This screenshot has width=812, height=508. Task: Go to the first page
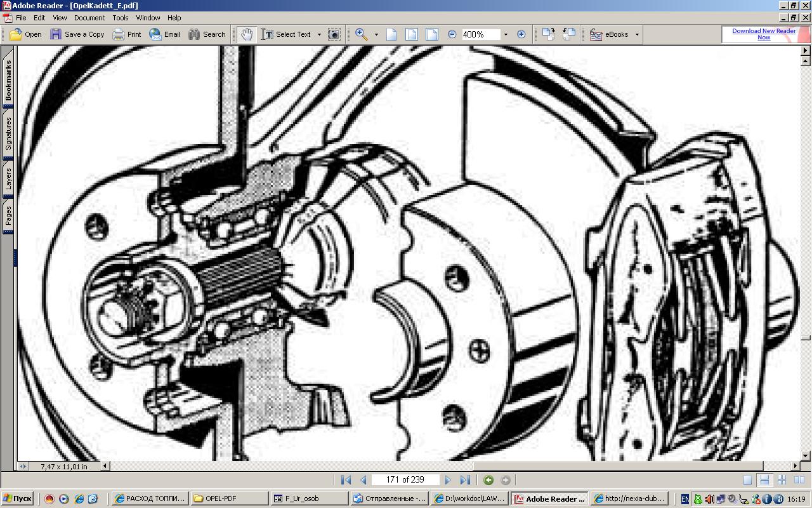[346, 480]
